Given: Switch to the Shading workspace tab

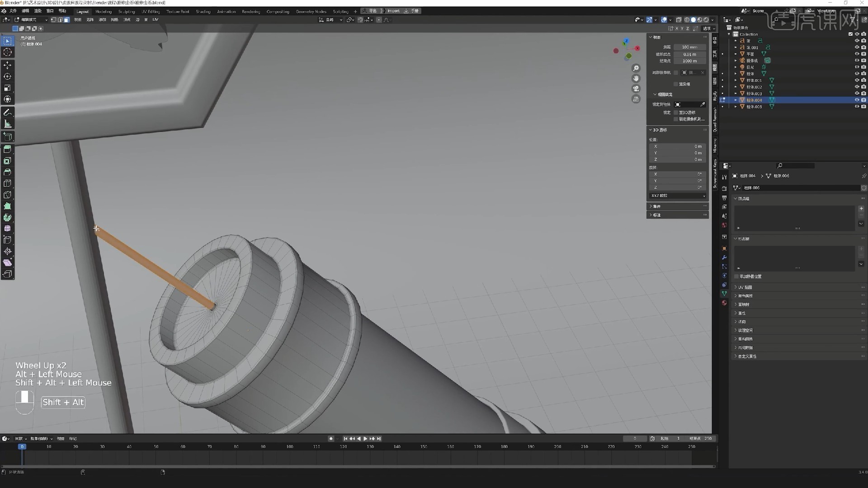Looking at the screenshot, I should click(203, 12).
